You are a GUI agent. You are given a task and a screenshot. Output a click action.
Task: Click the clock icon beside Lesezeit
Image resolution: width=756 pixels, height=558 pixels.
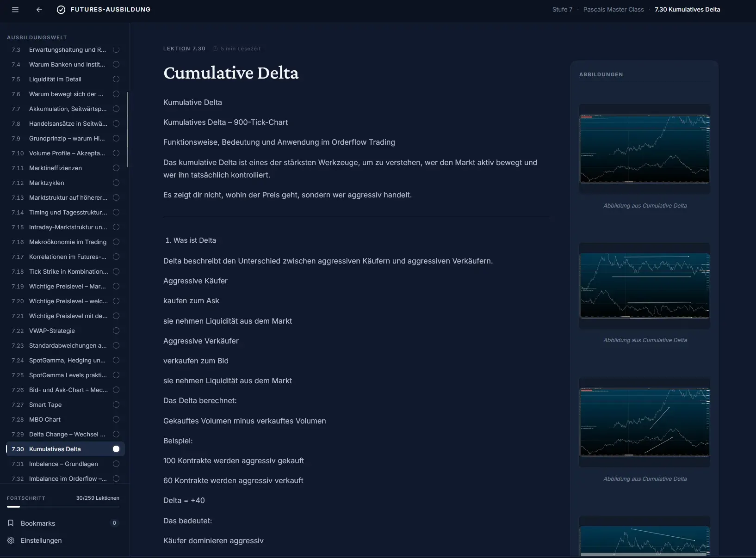click(x=215, y=49)
